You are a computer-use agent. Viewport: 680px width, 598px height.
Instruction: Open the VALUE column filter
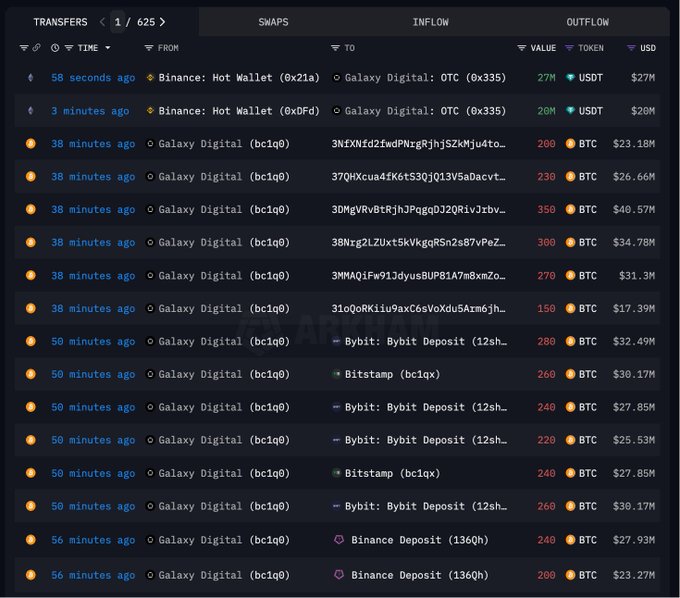[x=521, y=48]
